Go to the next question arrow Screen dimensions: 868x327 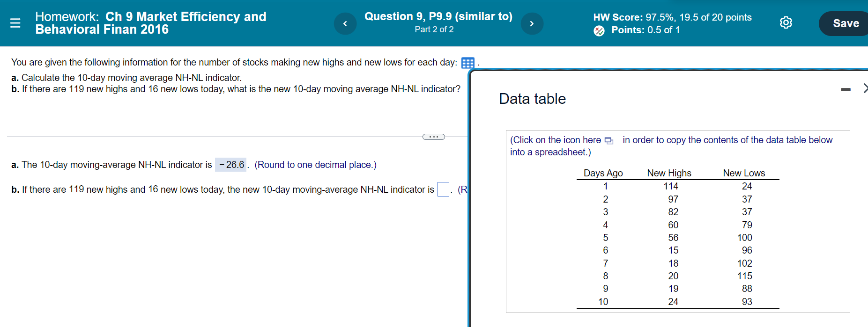[x=532, y=23]
